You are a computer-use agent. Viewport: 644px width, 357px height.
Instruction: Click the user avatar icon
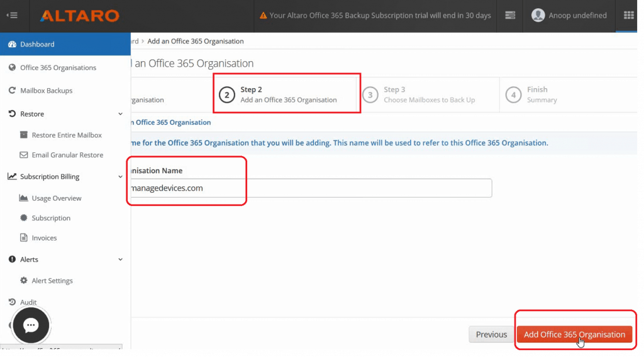point(538,16)
